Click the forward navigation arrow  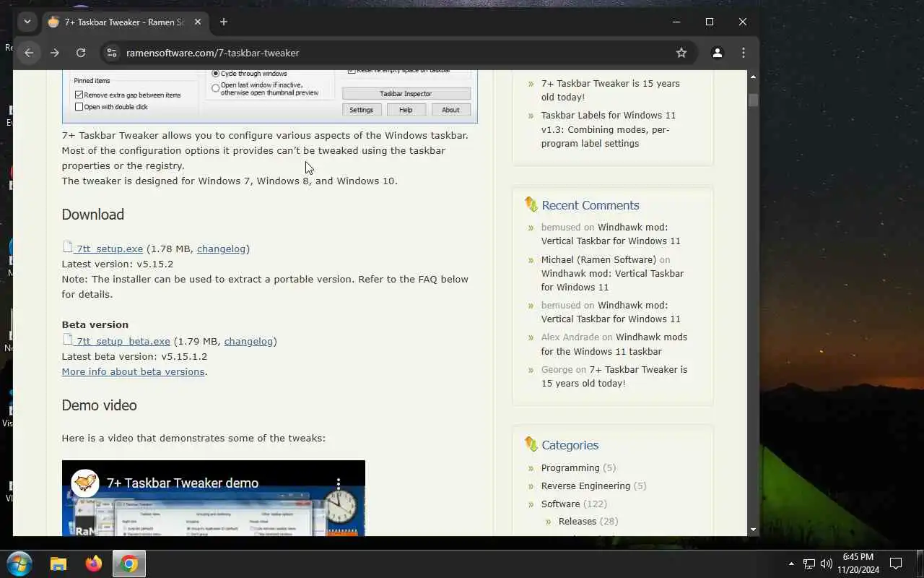point(55,53)
